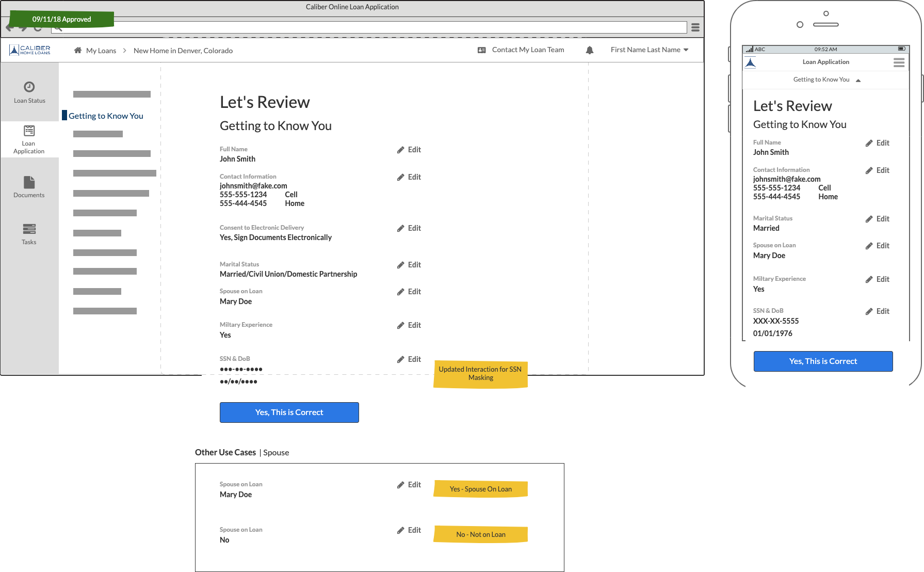Edit the desktop SSN & DoB entry
The width and height of the screenshot is (924, 572).
[x=409, y=359]
